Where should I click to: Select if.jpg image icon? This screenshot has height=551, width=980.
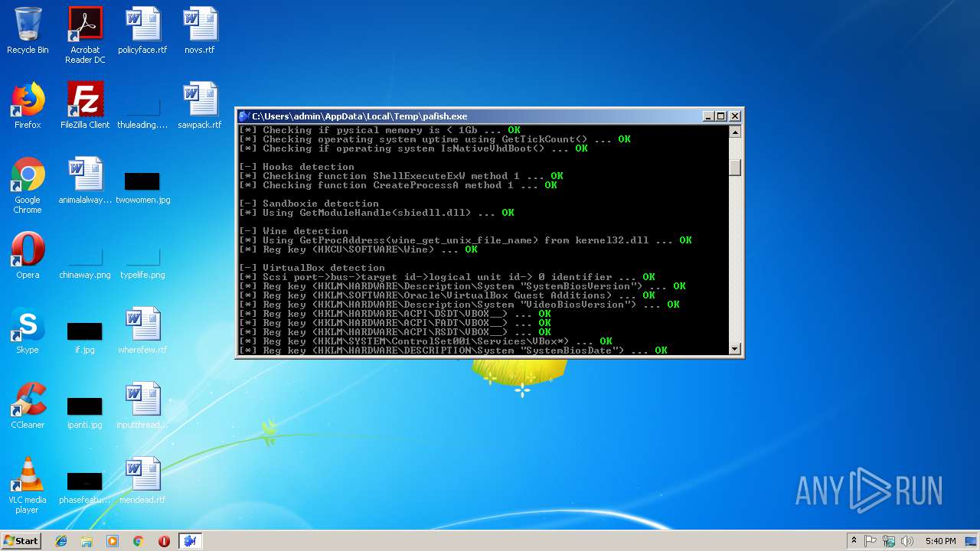click(85, 331)
